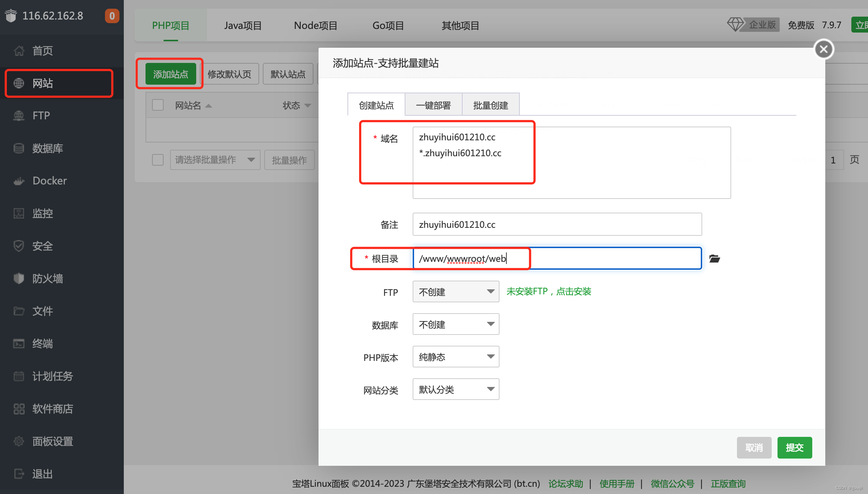Open the 网站分类 默认分类 dropdown
868x494 pixels.
[x=456, y=389]
